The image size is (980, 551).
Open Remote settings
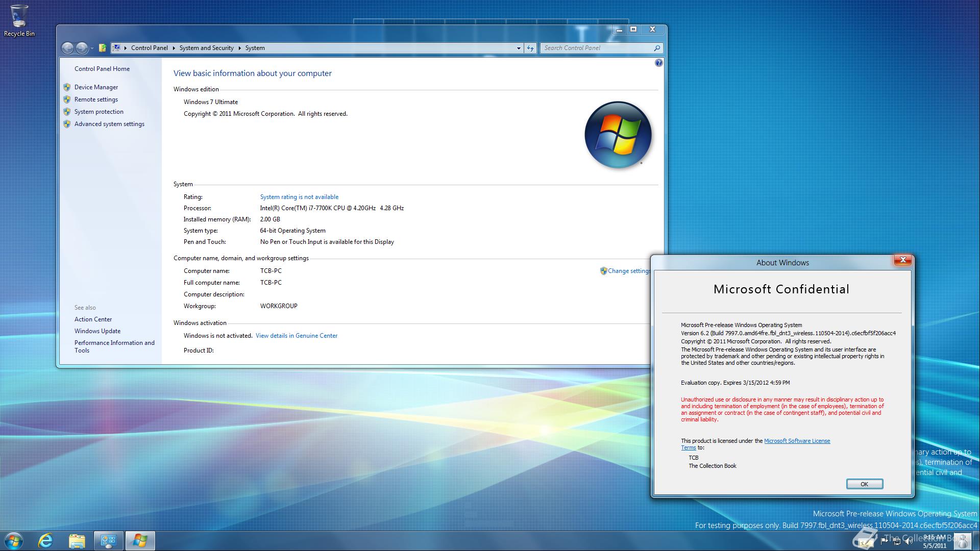(96, 99)
